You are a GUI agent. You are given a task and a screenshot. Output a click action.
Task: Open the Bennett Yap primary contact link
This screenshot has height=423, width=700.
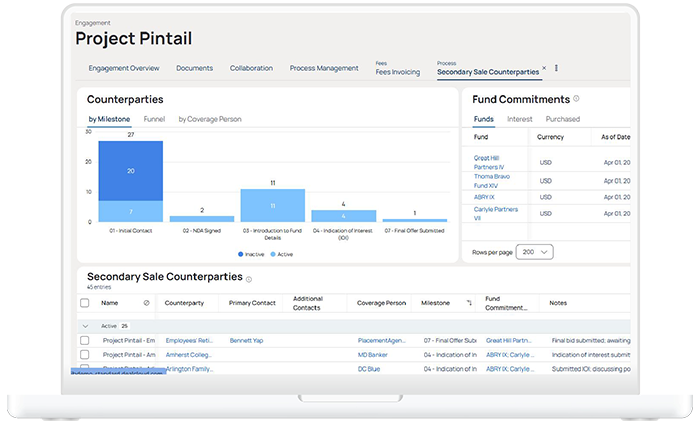pyautogui.click(x=248, y=341)
